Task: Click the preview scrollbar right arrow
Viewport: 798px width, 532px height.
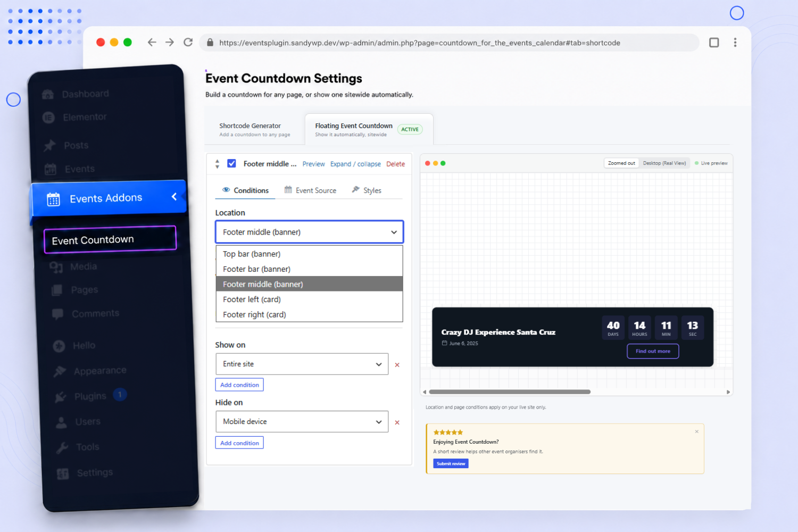Action: 728,392
